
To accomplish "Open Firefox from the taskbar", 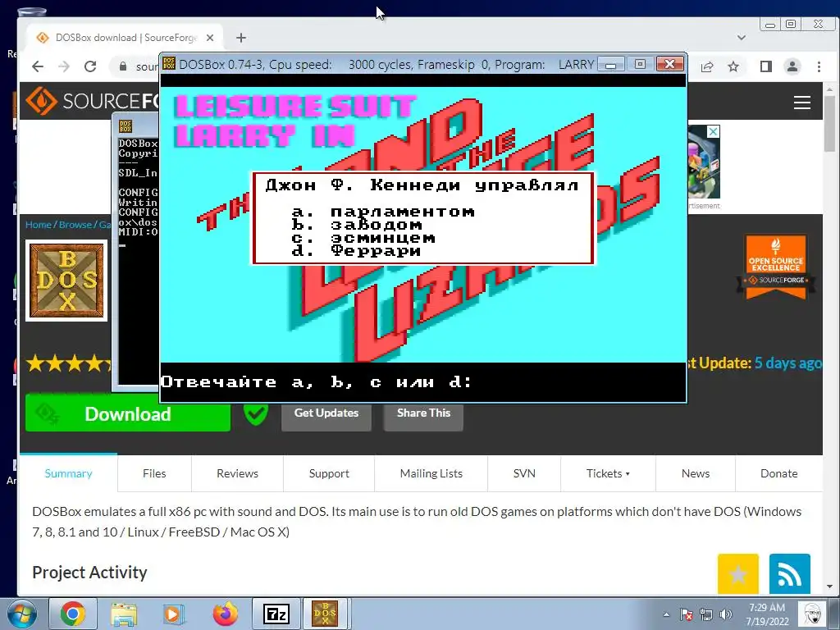I will [225, 614].
